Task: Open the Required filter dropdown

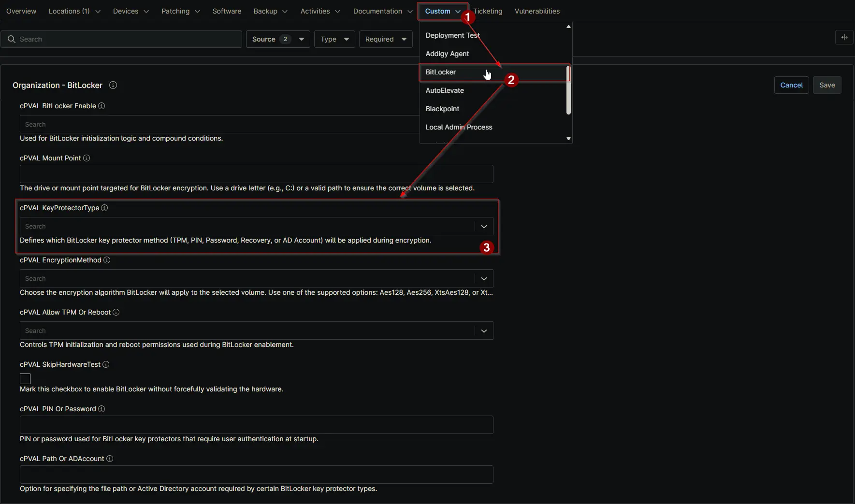Action: click(385, 39)
